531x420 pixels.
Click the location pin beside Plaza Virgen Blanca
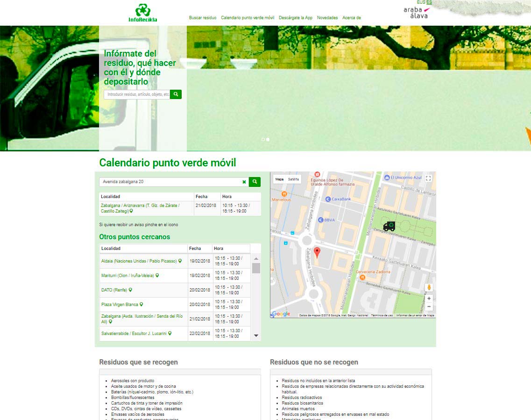tap(142, 304)
